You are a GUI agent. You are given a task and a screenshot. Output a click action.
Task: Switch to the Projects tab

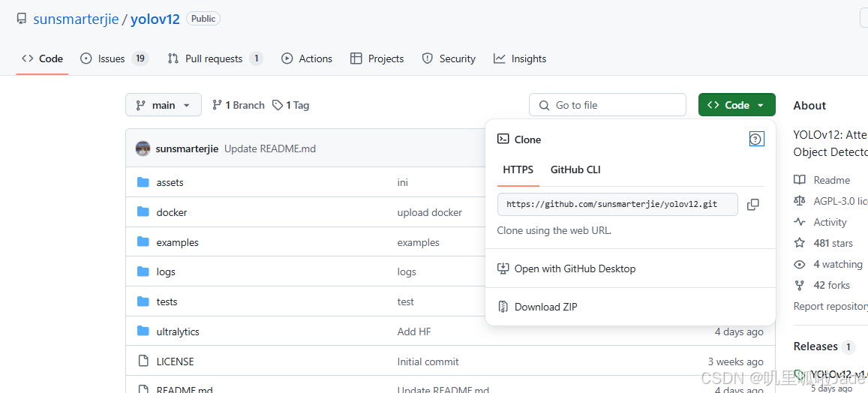(377, 58)
